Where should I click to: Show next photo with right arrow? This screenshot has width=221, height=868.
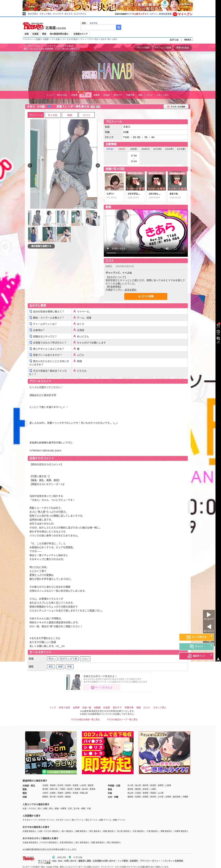click(x=98, y=165)
